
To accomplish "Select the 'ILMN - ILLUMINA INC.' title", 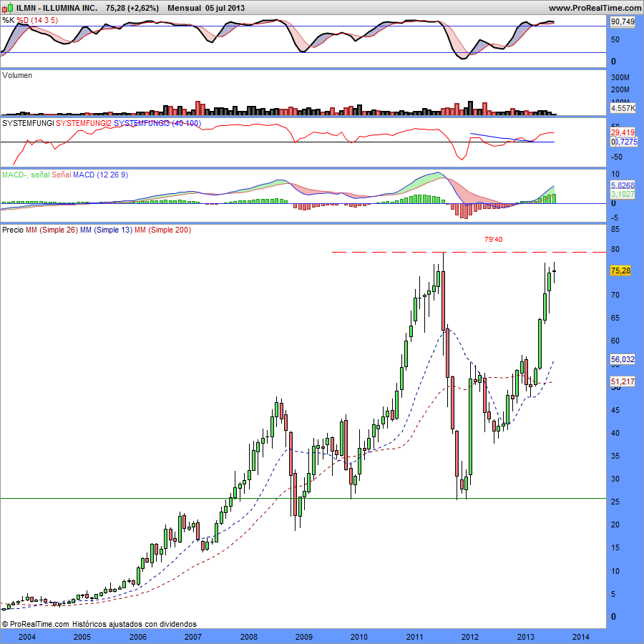I will coord(57,8).
